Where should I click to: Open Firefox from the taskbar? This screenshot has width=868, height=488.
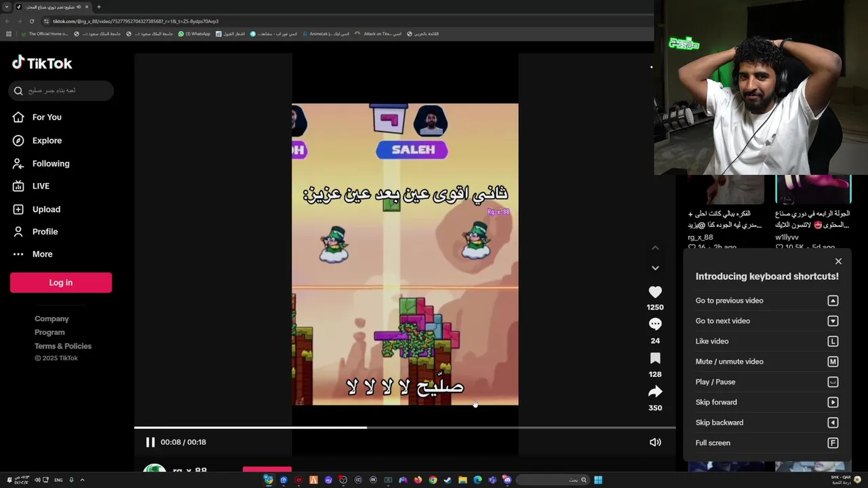(418, 480)
